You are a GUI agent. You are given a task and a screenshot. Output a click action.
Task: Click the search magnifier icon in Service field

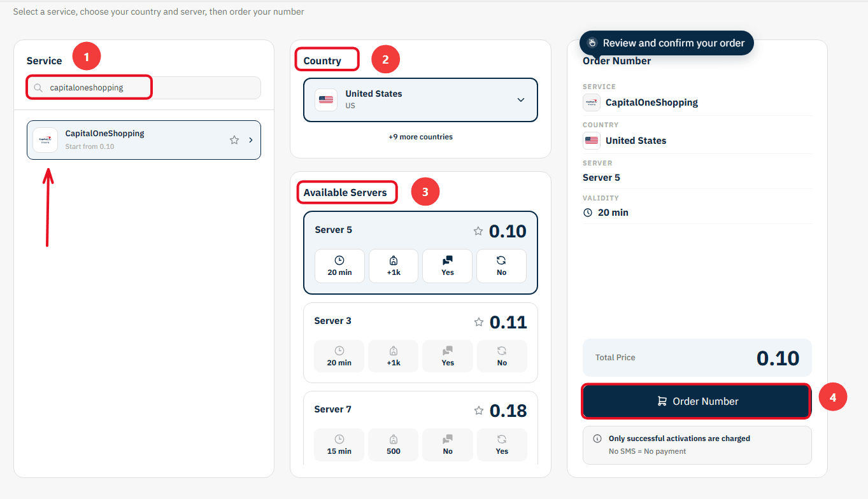pos(39,88)
